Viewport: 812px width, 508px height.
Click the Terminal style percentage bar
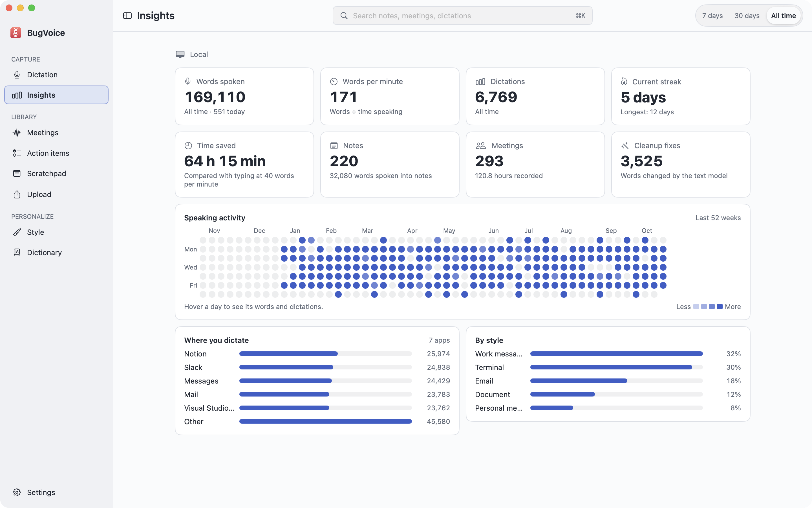point(616,367)
